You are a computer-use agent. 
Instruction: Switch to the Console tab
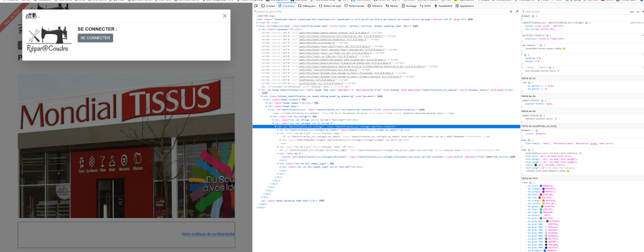click(x=269, y=6)
